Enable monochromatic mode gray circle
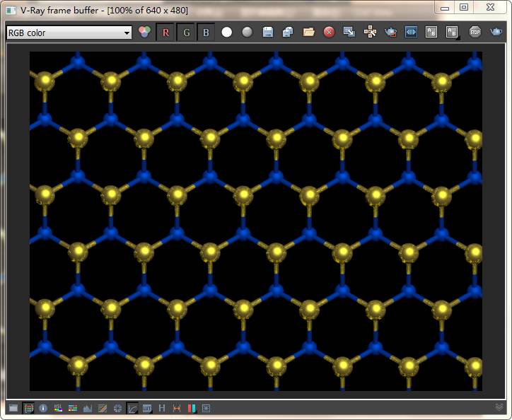The height and width of the screenshot is (420, 512). point(247,33)
